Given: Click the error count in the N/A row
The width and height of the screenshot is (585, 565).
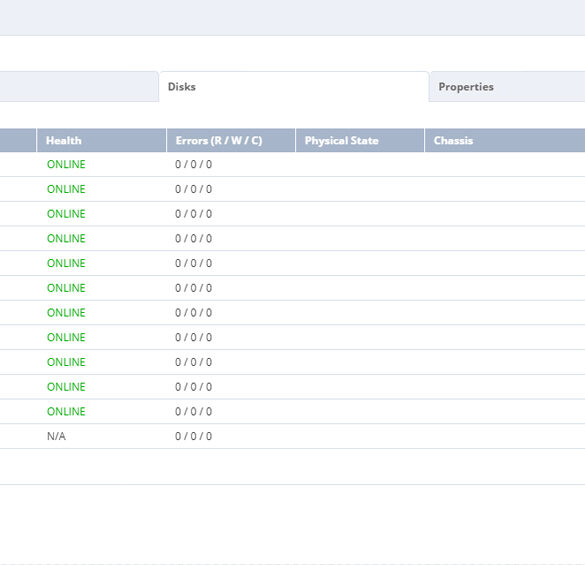Looking at the screenshot, I should pyautogui.click(x=194, y=436).
